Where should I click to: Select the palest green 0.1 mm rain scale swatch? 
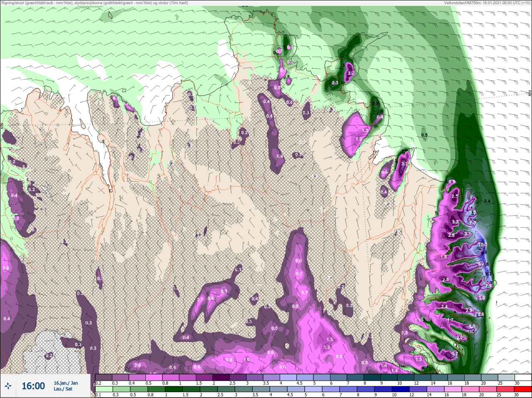tap(103, 389)
